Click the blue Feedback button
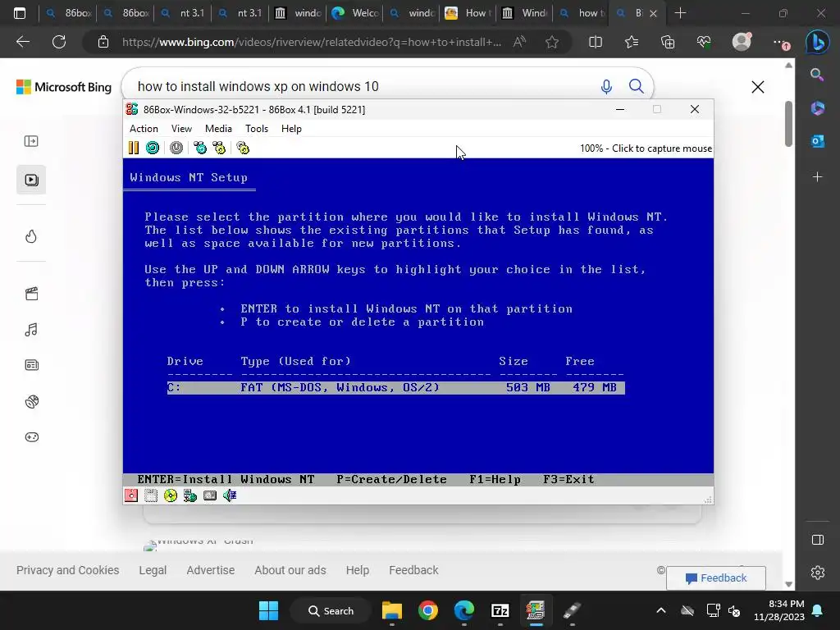Image resolution: width=840 pixels, height=630 pixels. (x=715, y=578)
